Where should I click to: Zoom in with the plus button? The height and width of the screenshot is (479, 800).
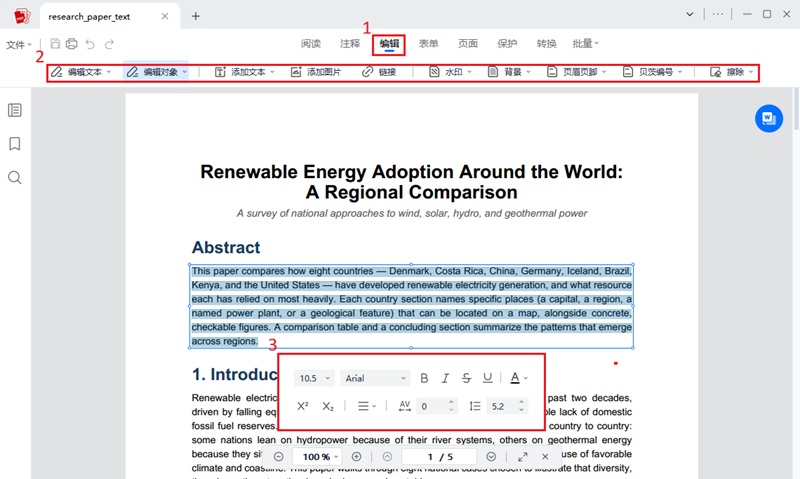[357, 457]
